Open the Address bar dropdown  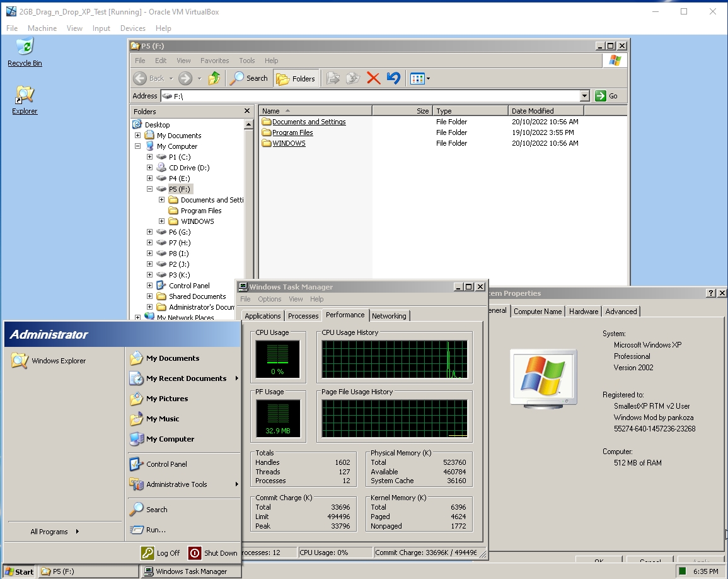coord(584,96)
